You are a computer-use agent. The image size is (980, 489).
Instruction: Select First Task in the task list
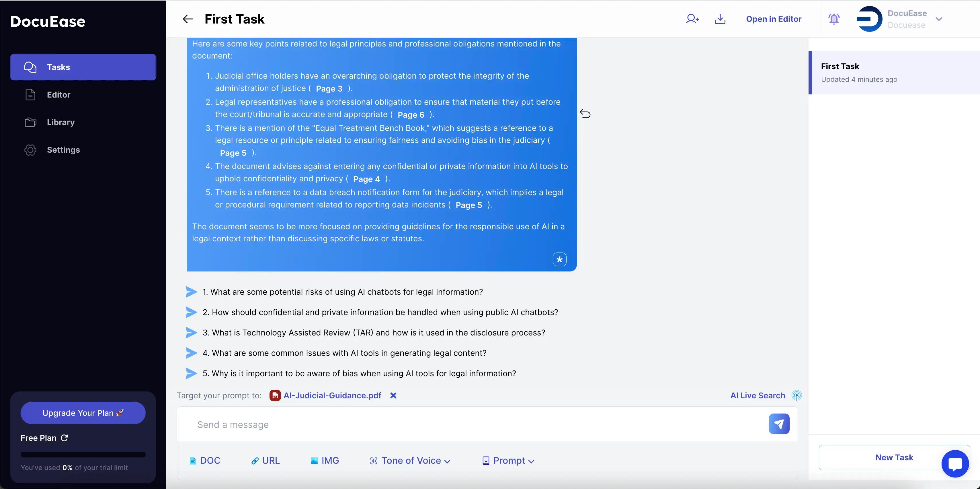pos(894,72)
